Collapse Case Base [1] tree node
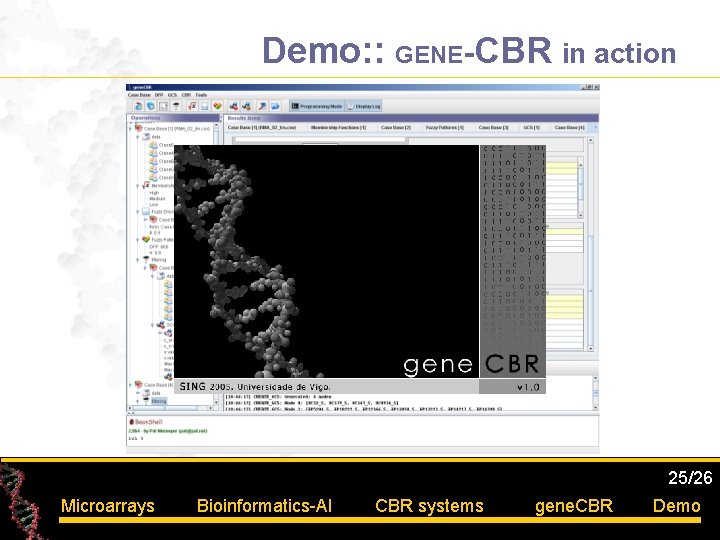 [x=131, y=129]
